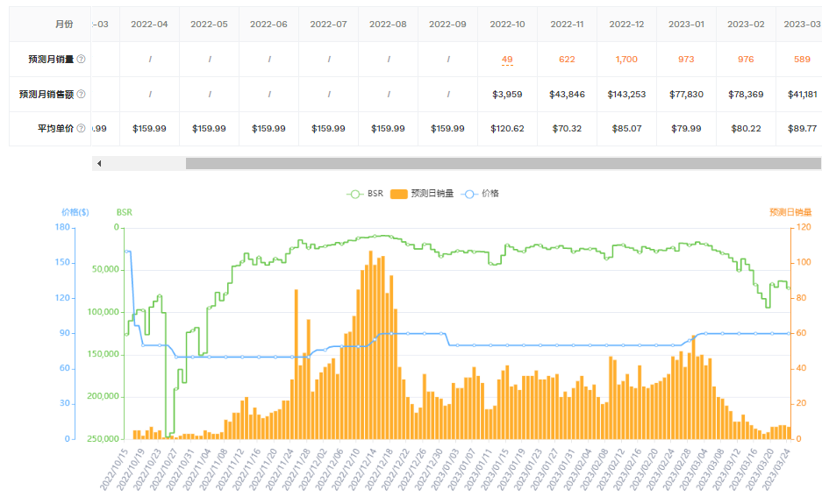This screenshot has height=504, width=822.
Task: Click monthly sales value 976 for 2023-02
Action: click(746, 60)
